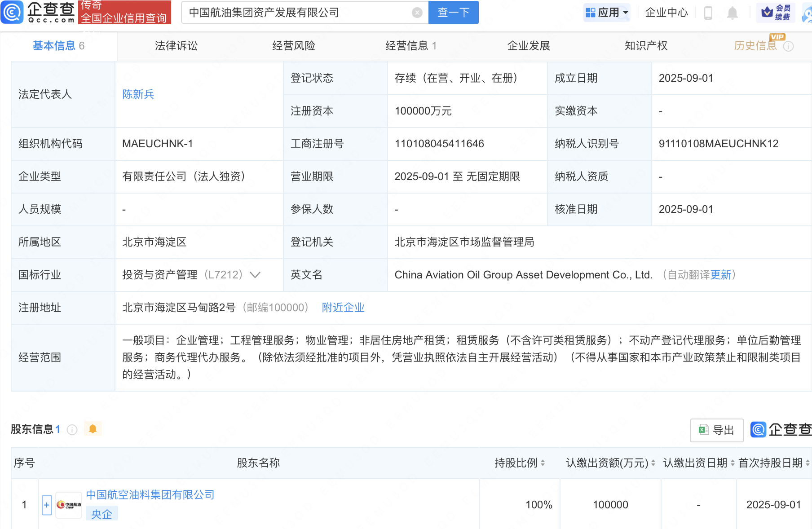Click the Qcc.com logo icon
The image size is (812, 529).
tap(12, 12)
